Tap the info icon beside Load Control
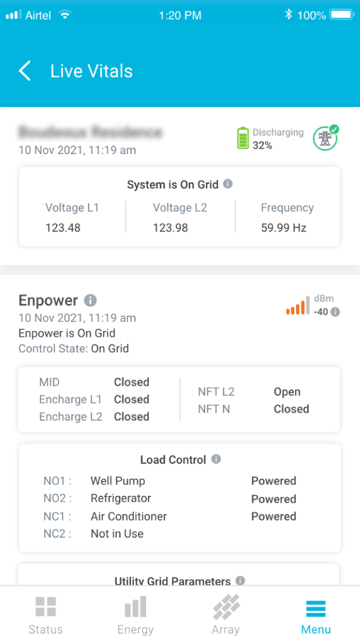This screenshot has width=360, height=644. pyautogui.click(x=216, y=459)
